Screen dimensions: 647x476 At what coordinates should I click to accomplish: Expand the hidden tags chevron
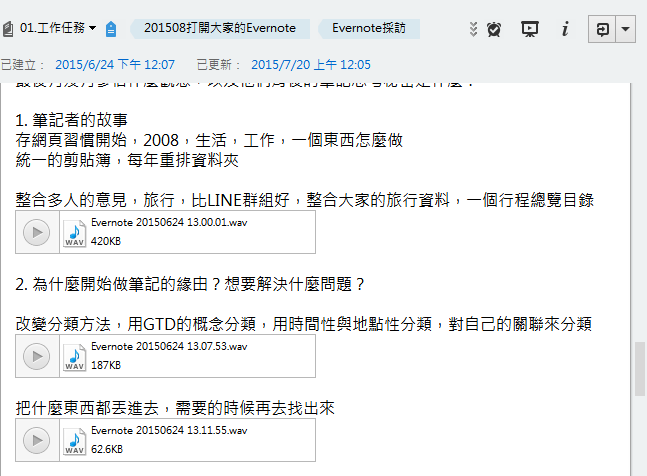(x=473, y=29)
